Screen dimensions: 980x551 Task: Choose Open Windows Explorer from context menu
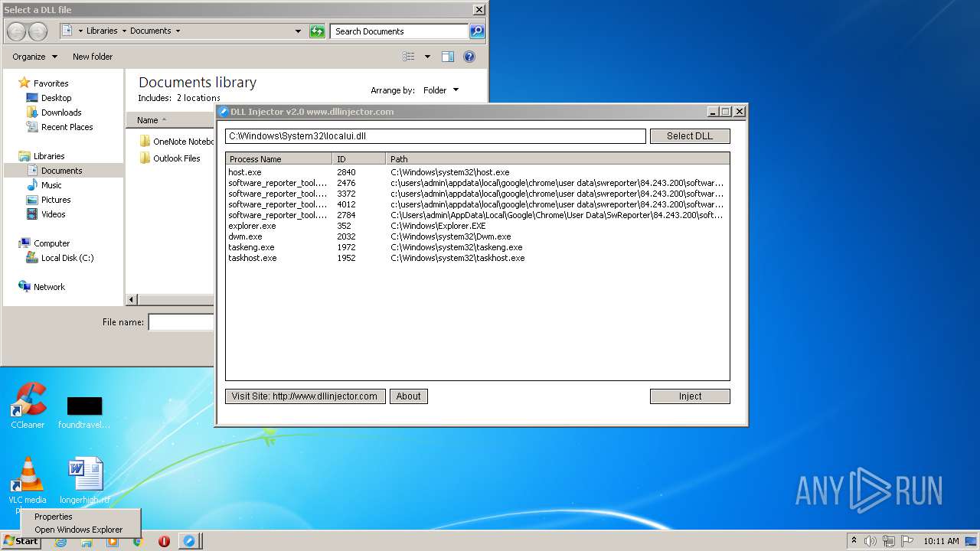(x=80, y=530)
